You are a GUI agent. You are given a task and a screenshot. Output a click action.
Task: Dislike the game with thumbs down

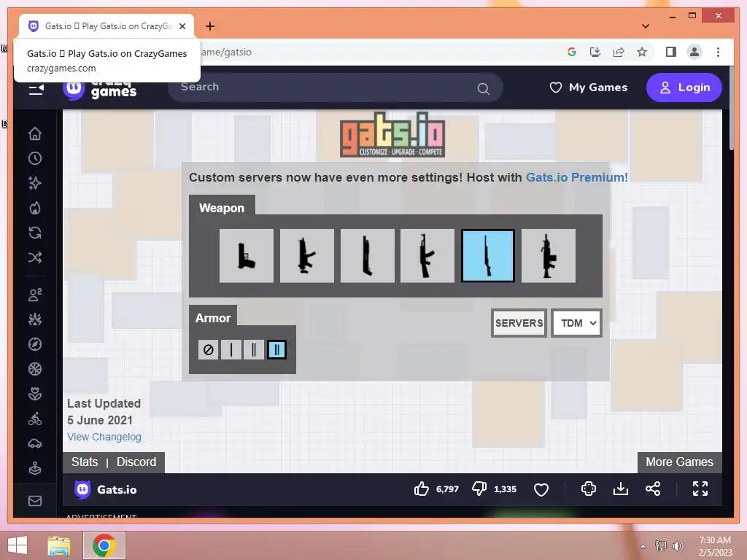(479, 489)
